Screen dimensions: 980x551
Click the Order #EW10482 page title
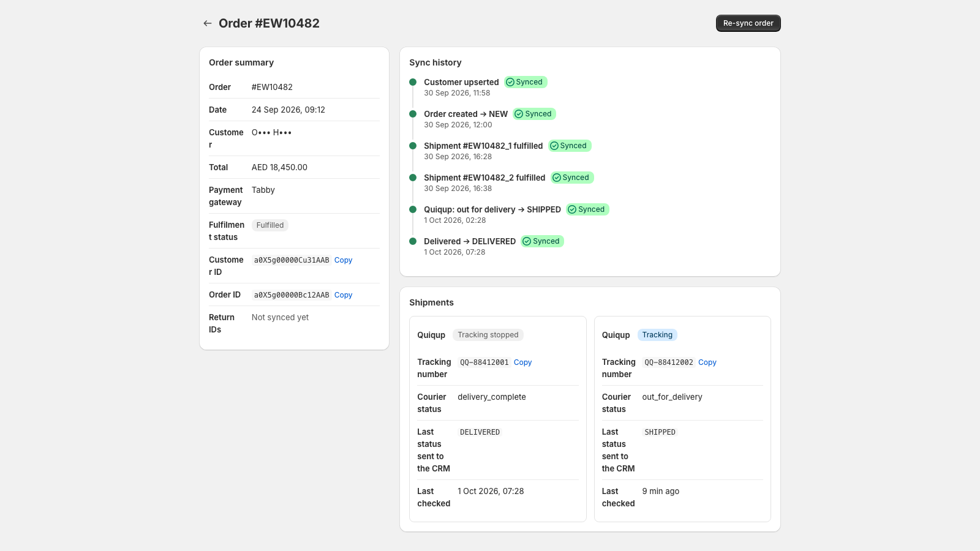coord(269,23)
